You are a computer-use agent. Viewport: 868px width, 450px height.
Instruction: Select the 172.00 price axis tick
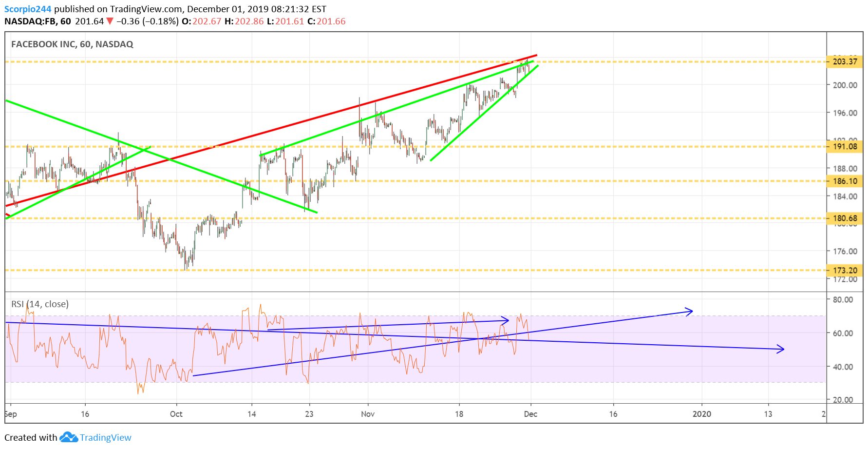[845, 279]
